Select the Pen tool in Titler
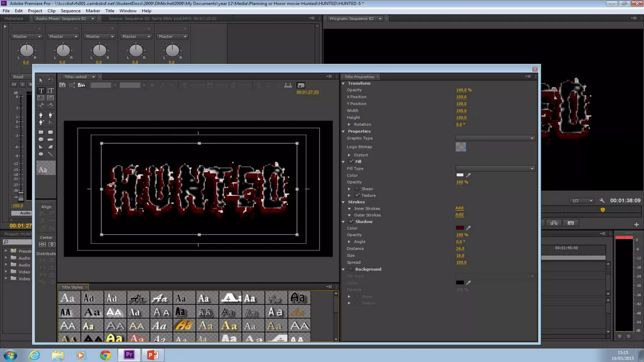Screen dimensions: 644x362 point(41,115)
